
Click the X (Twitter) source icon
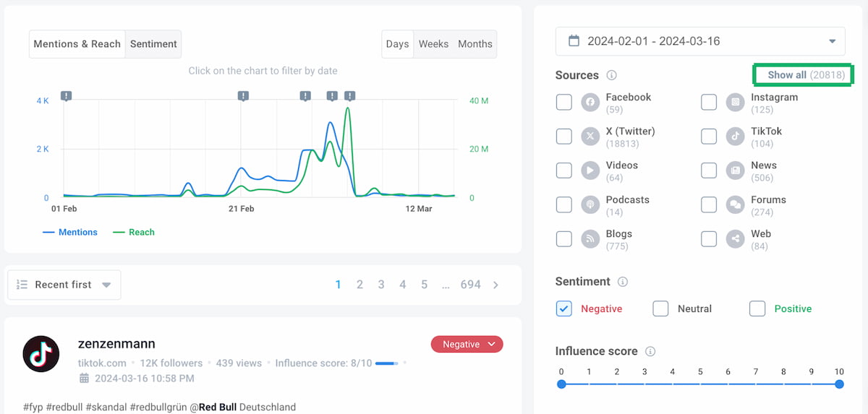(591, 137)
